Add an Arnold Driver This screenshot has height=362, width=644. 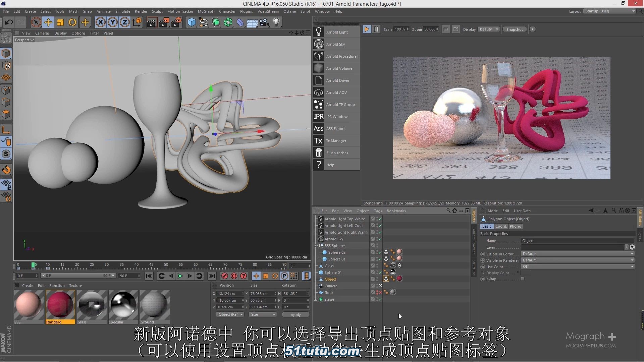click(336, 80)
